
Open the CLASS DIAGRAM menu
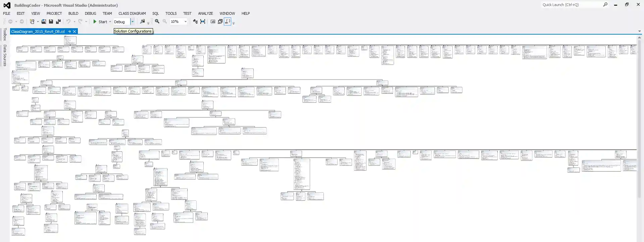pos(132,13)
